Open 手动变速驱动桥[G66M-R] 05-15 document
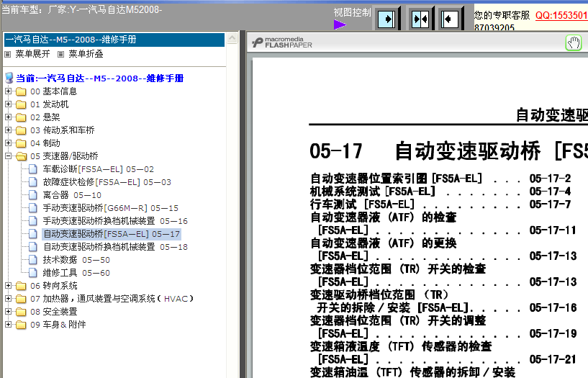The image size is (588, 378). 111,208
